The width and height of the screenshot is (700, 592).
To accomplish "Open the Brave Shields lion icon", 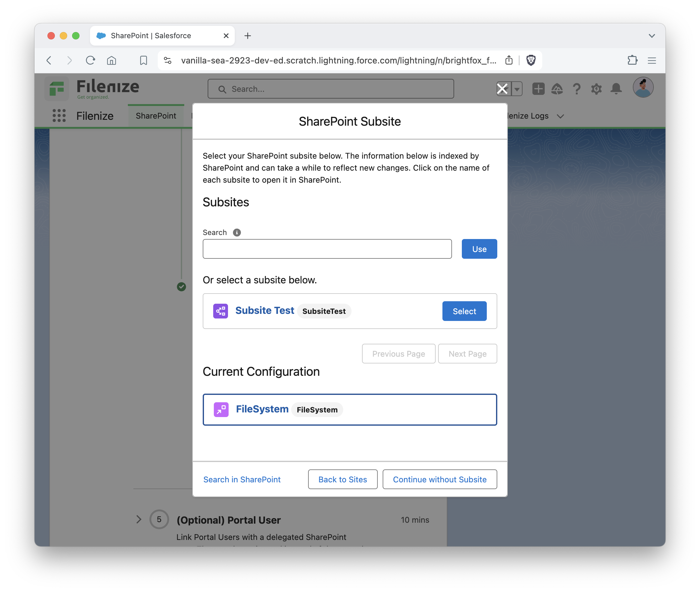I will click(531, 60).
